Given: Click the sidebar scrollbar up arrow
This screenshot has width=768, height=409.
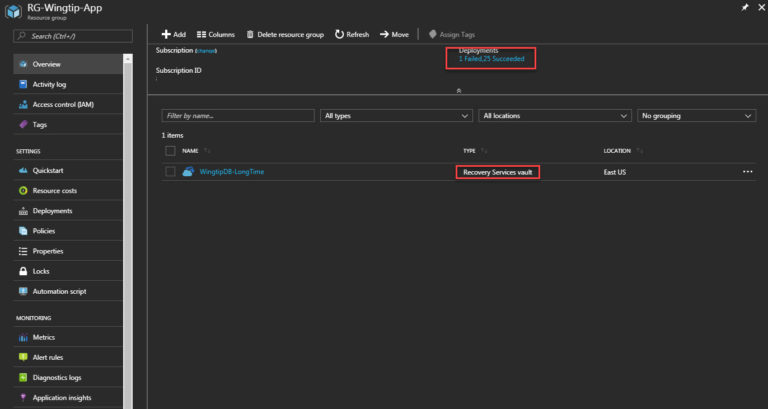Looking at the screenshot, I should click(128, 59).
